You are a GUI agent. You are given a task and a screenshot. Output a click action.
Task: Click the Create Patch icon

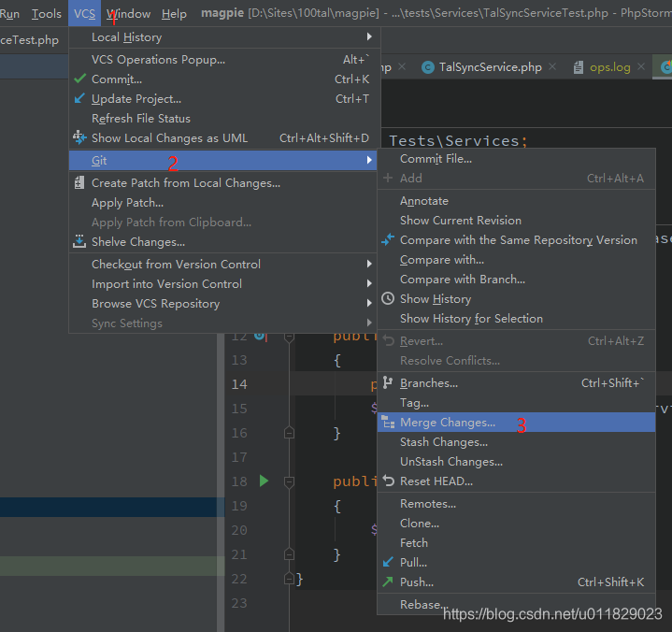(79, 182)
